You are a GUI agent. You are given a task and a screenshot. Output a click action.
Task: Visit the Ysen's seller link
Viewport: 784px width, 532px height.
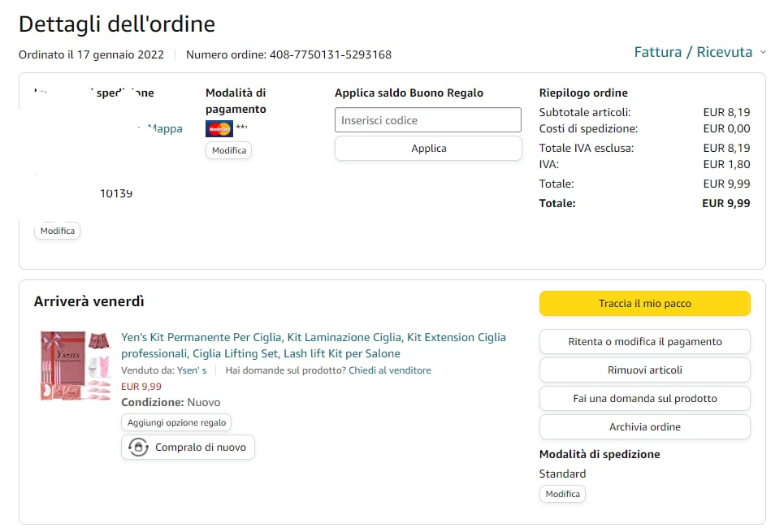(x=192, y=370)
